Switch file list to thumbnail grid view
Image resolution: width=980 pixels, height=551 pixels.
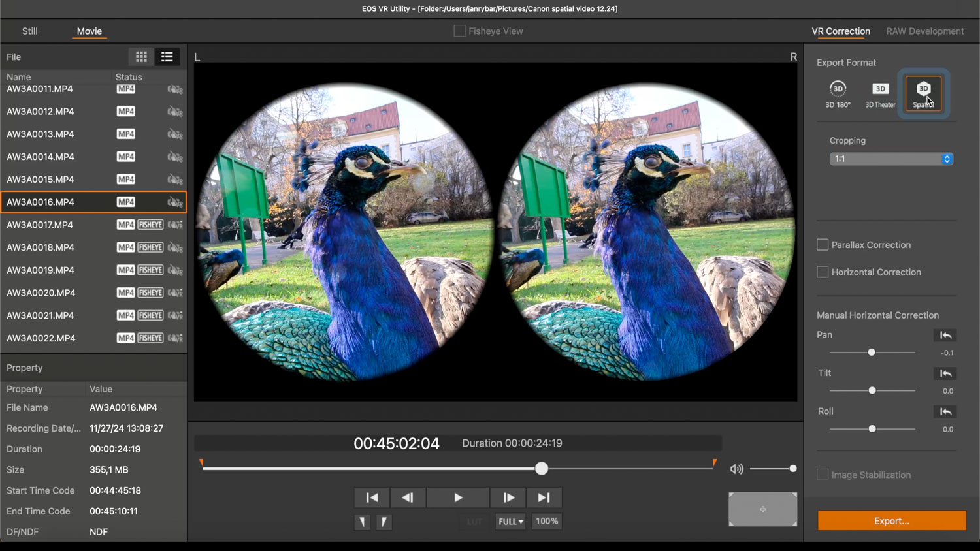141,57
